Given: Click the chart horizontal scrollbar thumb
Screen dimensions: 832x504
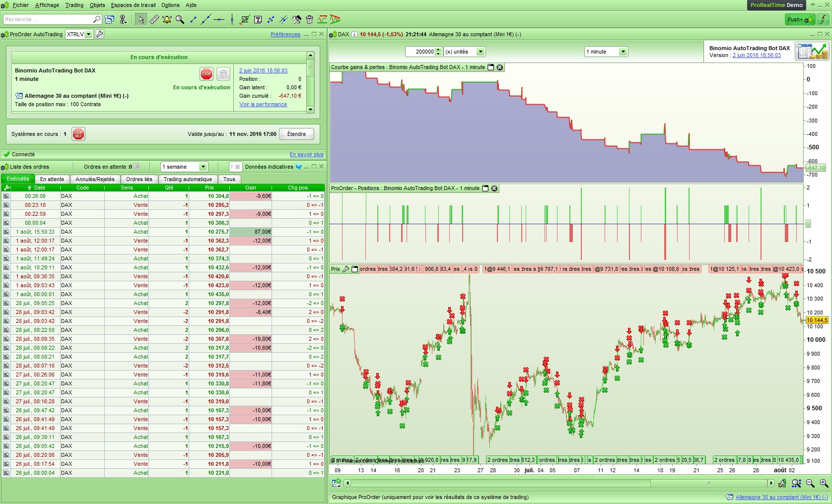Looking at the screenshot, I should pyautogui.click(x=708, y=483).
